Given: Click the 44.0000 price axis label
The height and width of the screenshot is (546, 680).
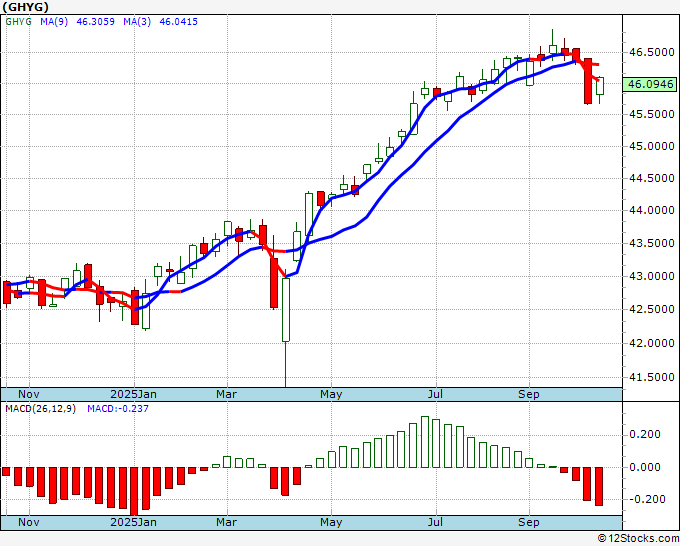Looking at the screenshot, I should (652, 210).
